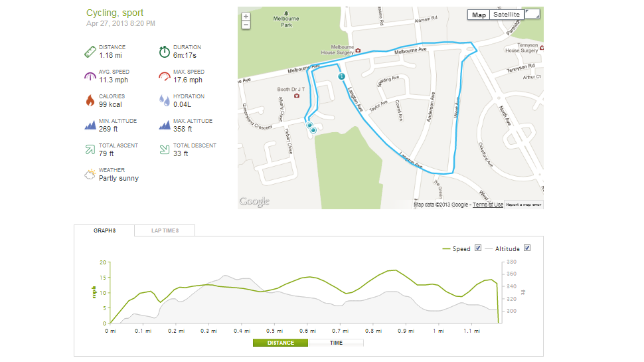
Task: Click the max speed gauge icon
Action: (164, 76)
